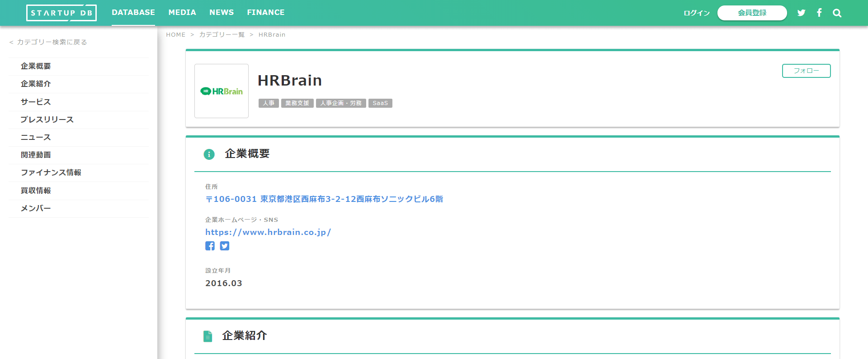Click the 人事 tag
This screenshot has height=359, width=868.
tap(269, 103)
